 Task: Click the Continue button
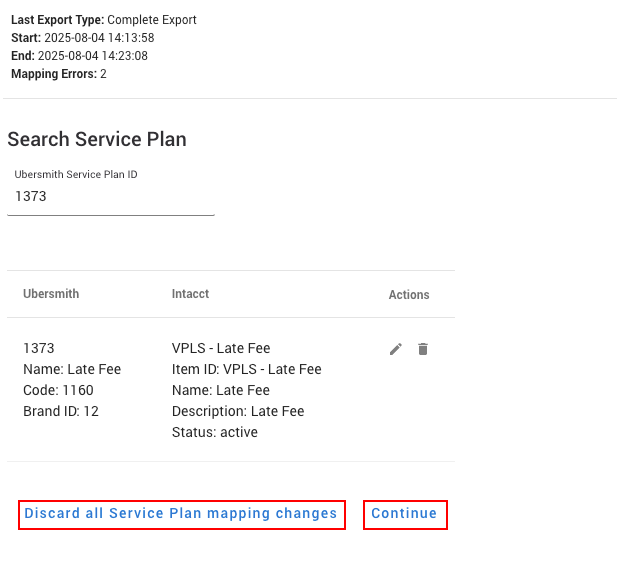[x=405, y=515]
